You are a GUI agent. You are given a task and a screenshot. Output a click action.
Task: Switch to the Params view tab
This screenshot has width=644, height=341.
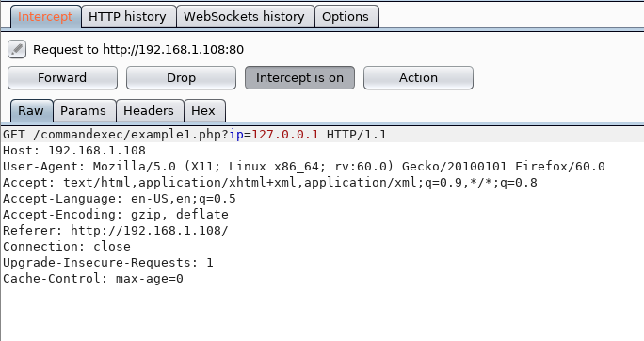[84, 111]
